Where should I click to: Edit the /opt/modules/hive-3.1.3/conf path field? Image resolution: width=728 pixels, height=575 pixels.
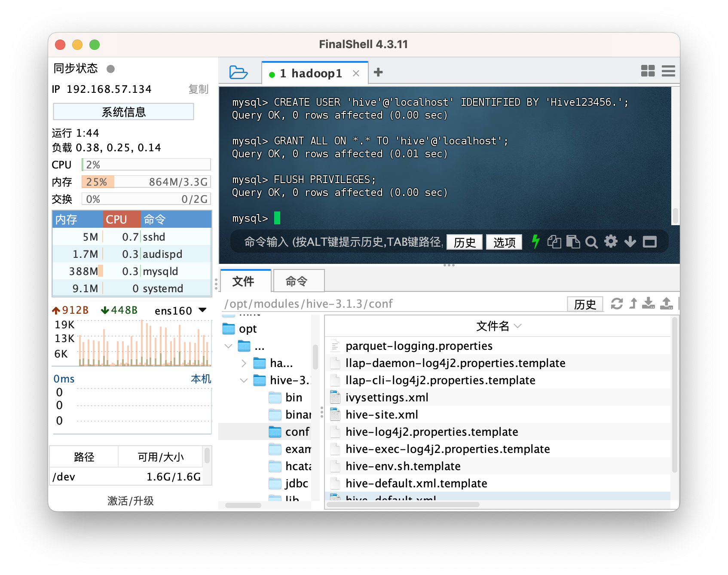[393, 304]
